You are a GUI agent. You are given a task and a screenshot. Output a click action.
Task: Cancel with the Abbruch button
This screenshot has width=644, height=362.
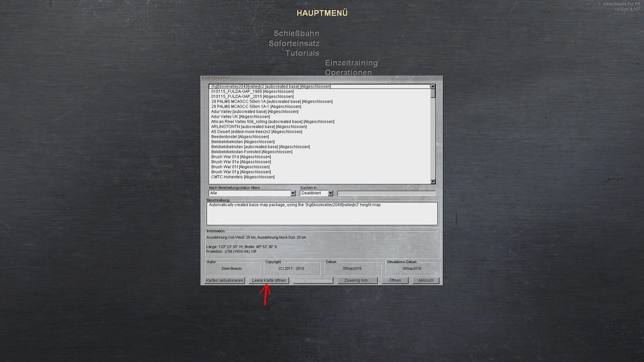426,281
